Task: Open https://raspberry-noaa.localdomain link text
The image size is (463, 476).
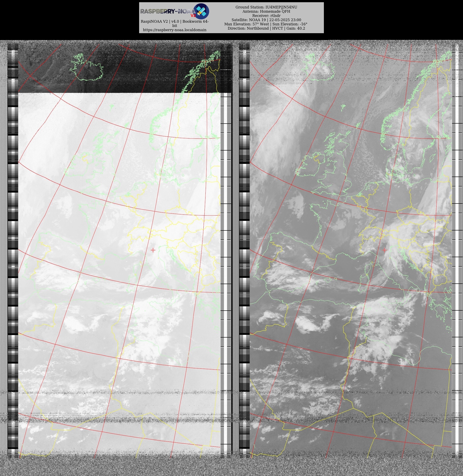Action: coord(175,30)
